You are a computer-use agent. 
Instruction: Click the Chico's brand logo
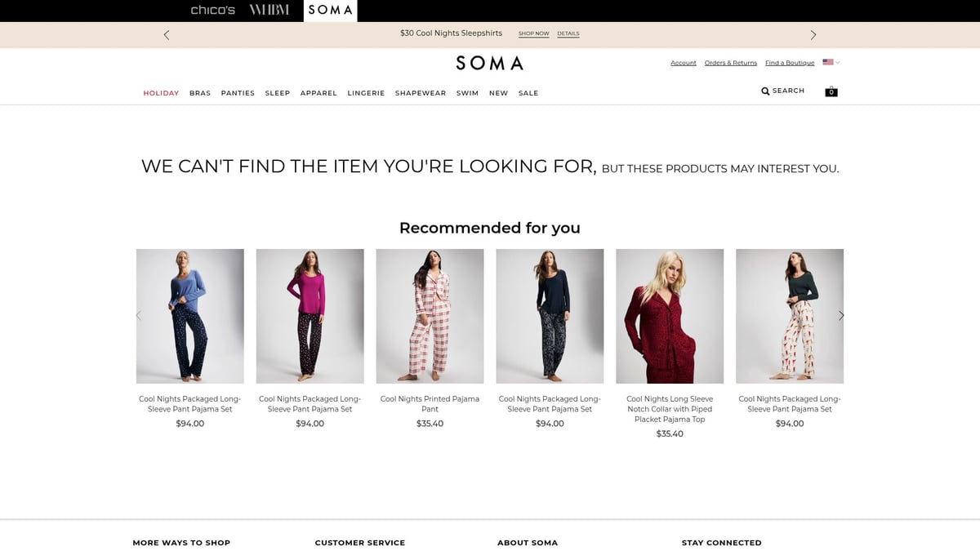(x=212, y=11)
